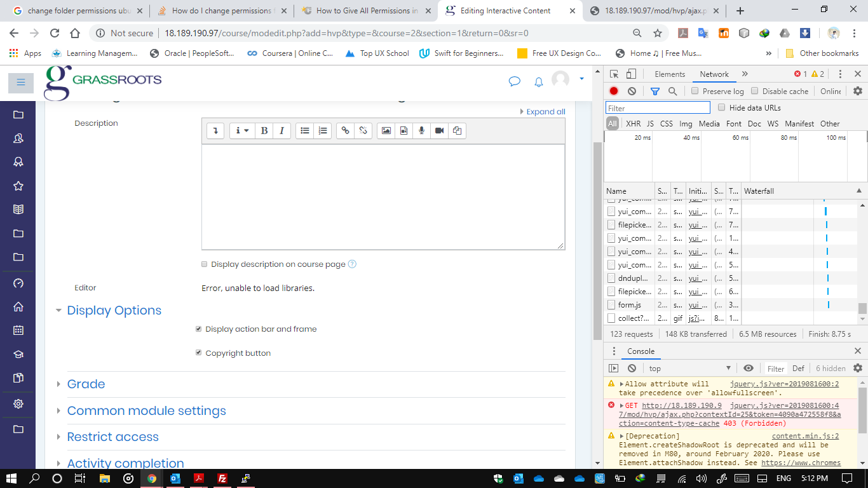Expand Common module settings section
Screen dimensions: 868x488
pos(146,411)
